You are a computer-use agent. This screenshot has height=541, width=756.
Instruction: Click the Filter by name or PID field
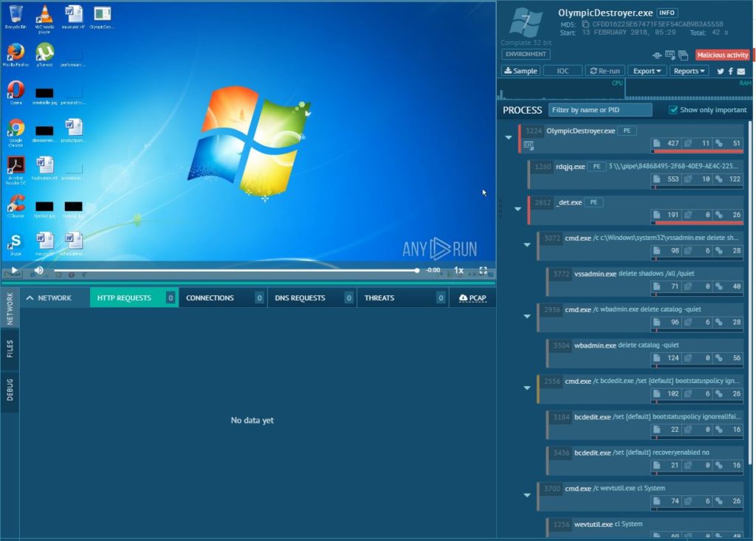click(600, 110)
